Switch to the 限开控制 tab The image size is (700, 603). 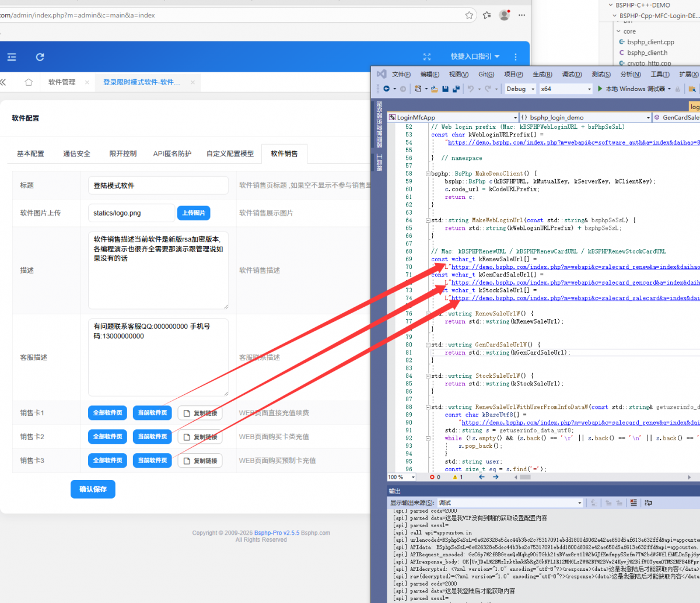pos(123,154)
